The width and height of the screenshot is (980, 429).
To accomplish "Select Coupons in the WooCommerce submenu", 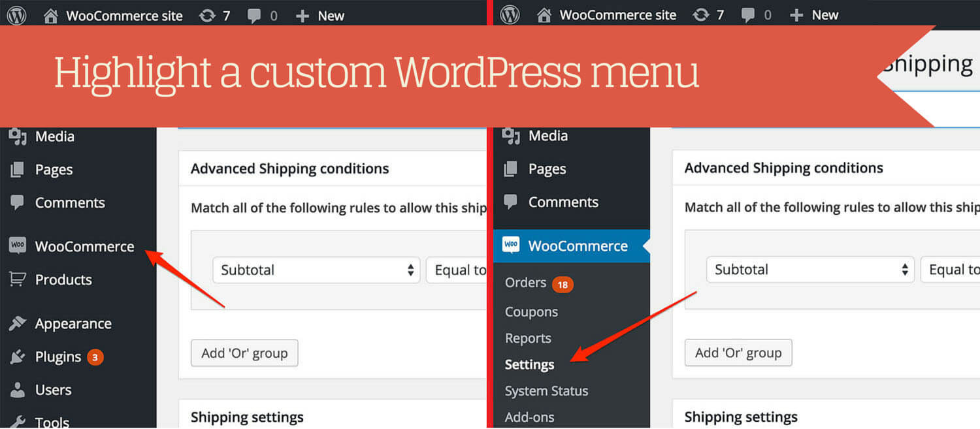I will [x=531, y=311].
